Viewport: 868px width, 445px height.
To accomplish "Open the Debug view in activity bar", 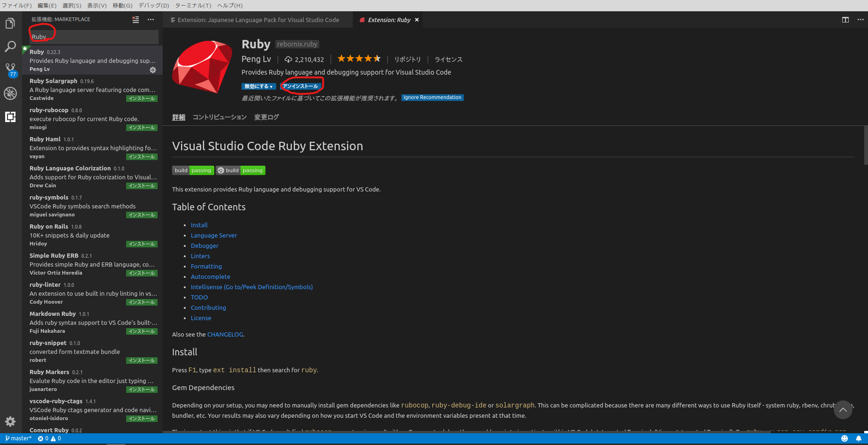I will (x=10, y=93).
